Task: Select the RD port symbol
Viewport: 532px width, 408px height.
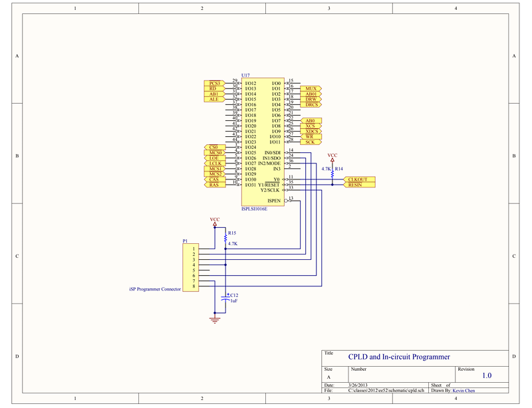Action: click(214, 89)
